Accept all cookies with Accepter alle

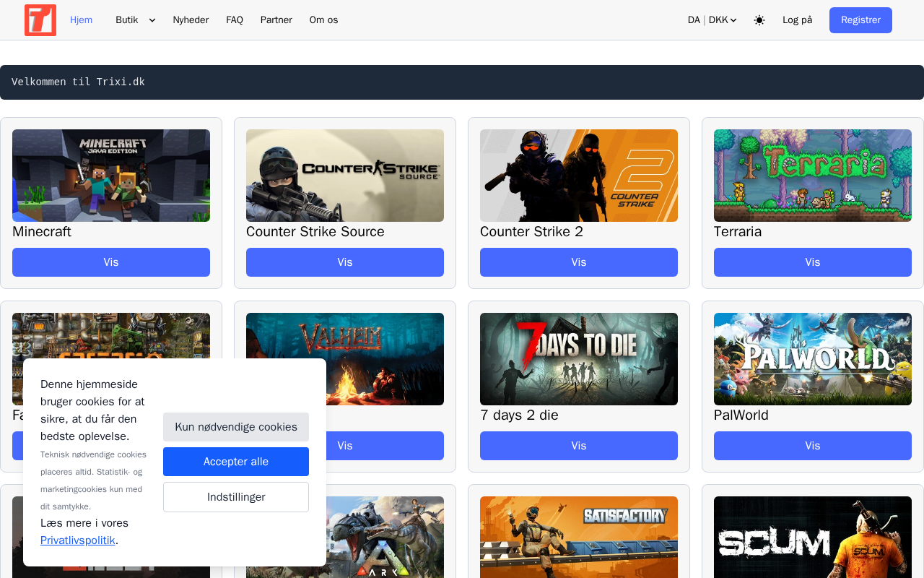point(235,462)
